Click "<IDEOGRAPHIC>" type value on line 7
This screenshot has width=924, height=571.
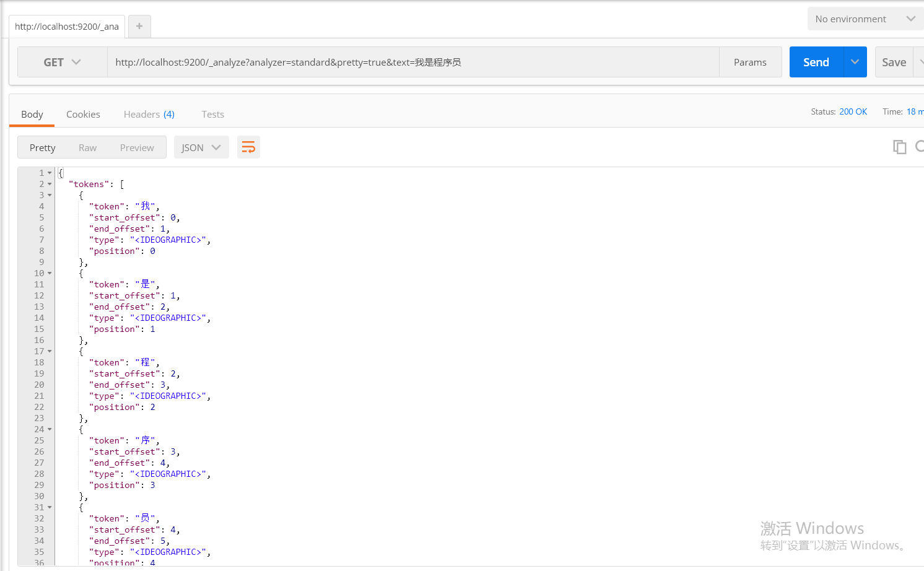pyautogui.click(x=168, y=240)
